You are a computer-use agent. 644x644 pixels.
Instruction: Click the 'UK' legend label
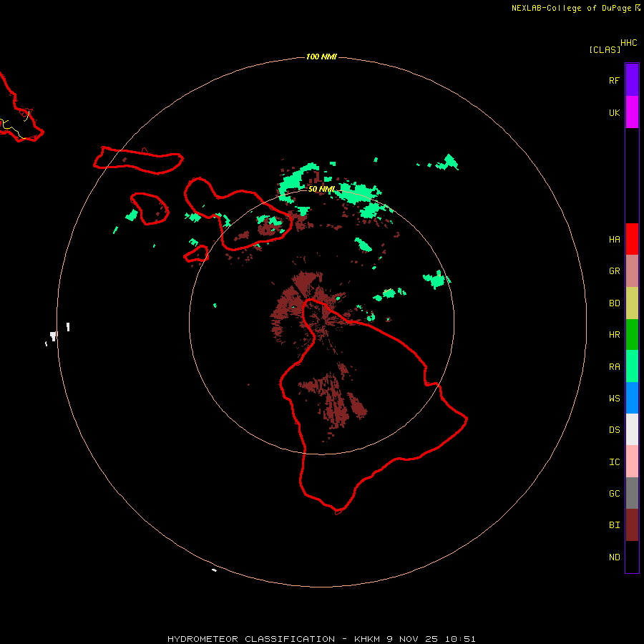[x=615, y=113]
